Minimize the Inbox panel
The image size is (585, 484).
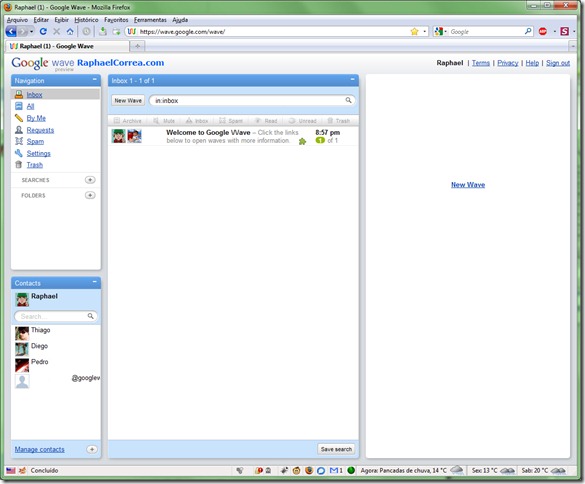click(x=352, y=79)
